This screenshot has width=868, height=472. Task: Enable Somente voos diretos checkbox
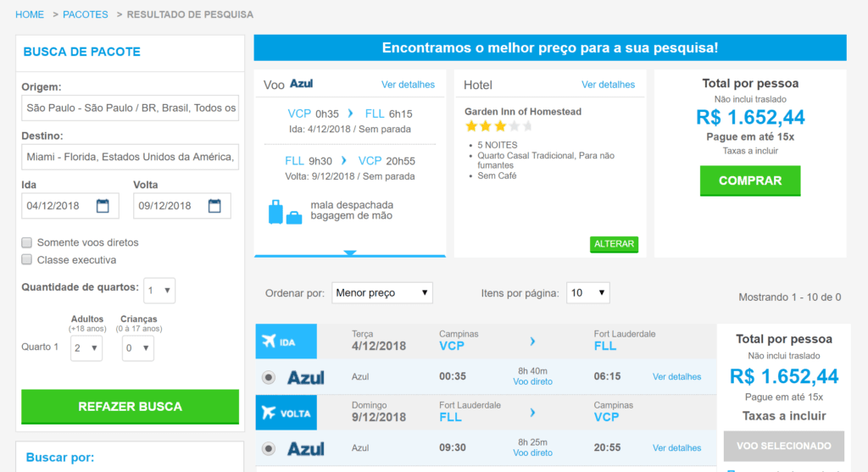coord(26,242)
